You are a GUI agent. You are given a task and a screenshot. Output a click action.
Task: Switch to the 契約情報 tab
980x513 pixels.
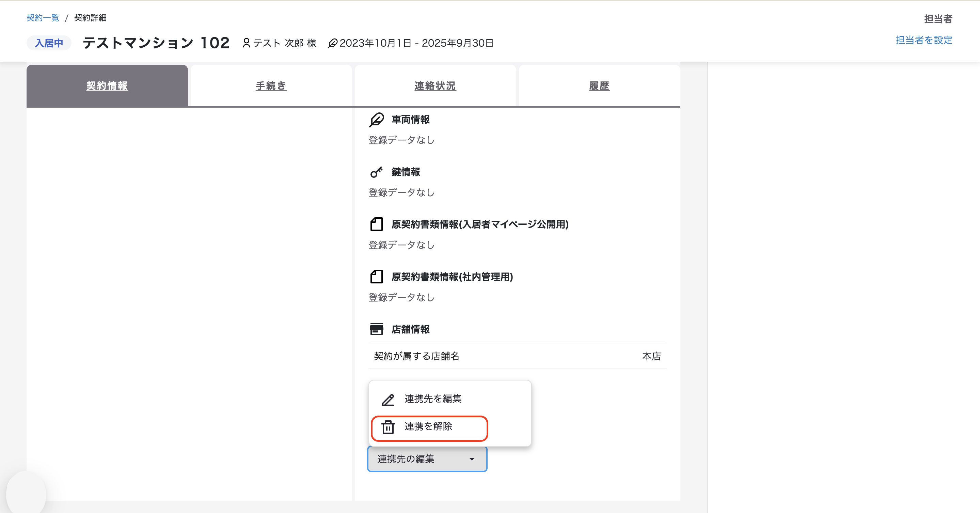(107, 85)
